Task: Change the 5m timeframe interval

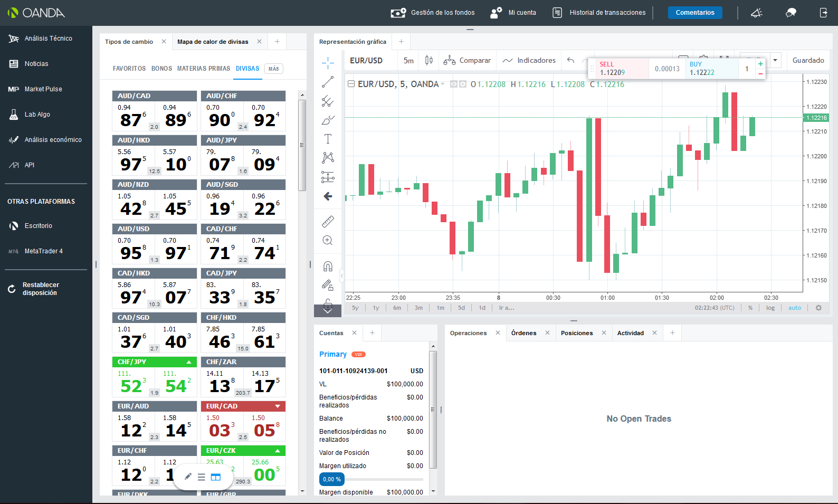Action: [408, 61]
